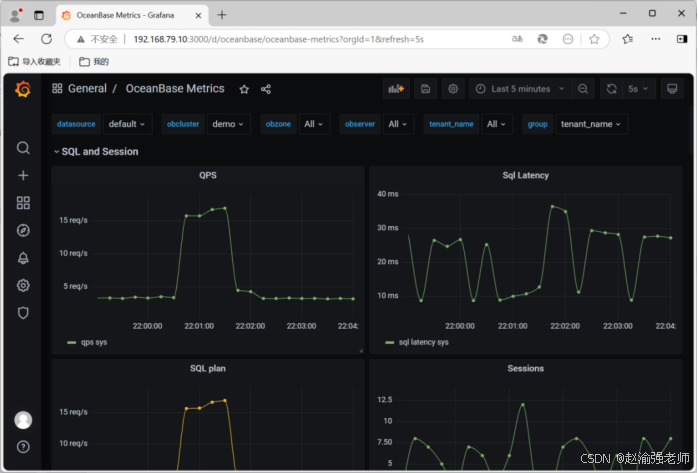This screenshot has height=473, width=698.
Task: Open the Sessions panel title menu
Action: (525, 368)
